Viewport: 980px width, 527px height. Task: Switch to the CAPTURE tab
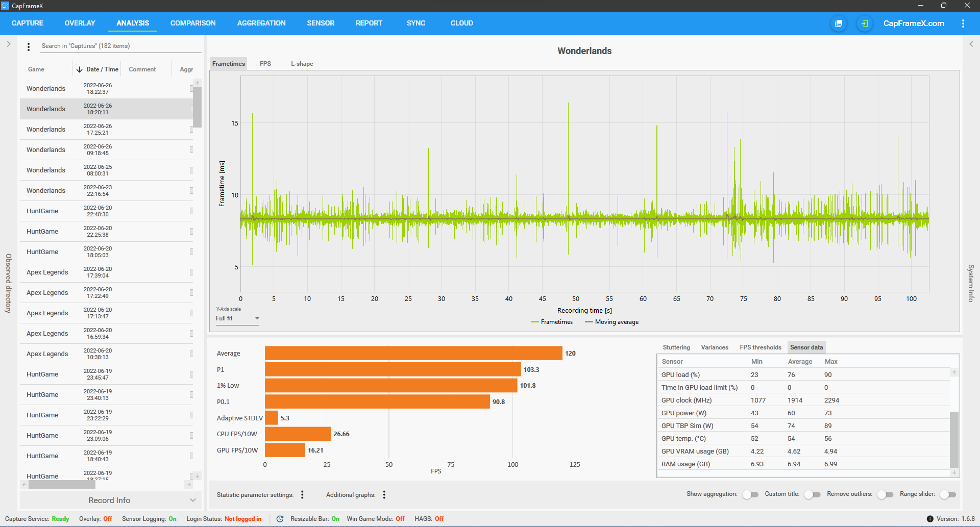click(28, 23)
